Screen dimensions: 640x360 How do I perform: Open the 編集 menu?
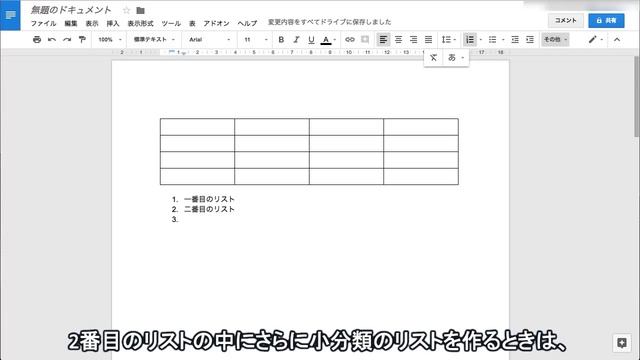point(71,23)
